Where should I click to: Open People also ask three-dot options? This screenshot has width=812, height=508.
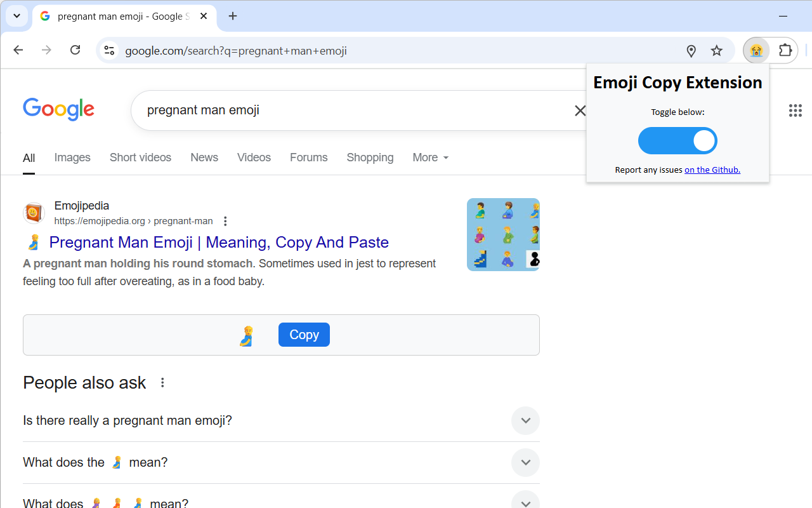pos(162,382)
